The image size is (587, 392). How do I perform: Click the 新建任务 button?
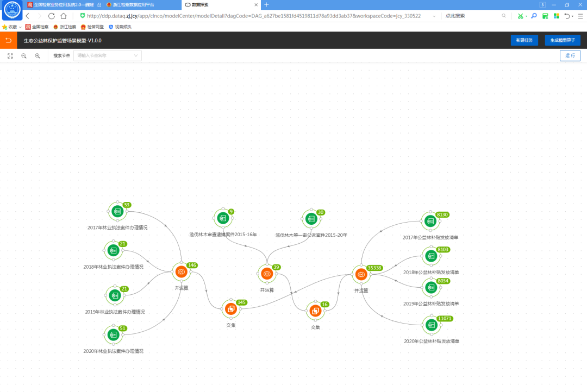527,40
